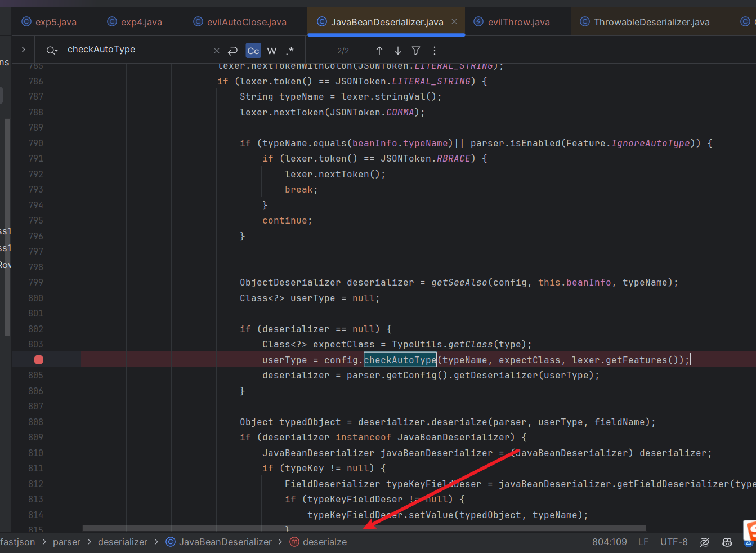The image size is (756, 553).
Task: Open the evilAutoClose.java tab
Action: coord(240,22)
